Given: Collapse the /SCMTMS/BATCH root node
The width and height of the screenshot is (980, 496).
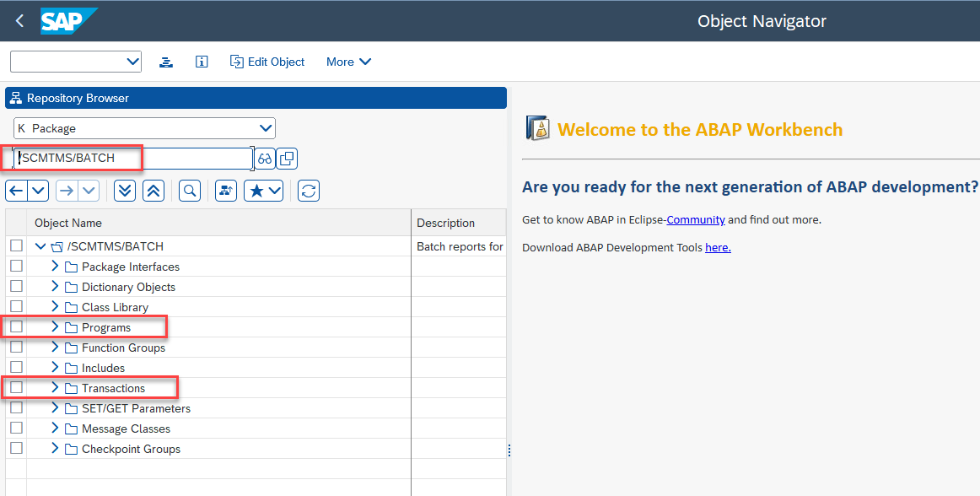Looking at the screenshot, I should [x=40, y=246].
